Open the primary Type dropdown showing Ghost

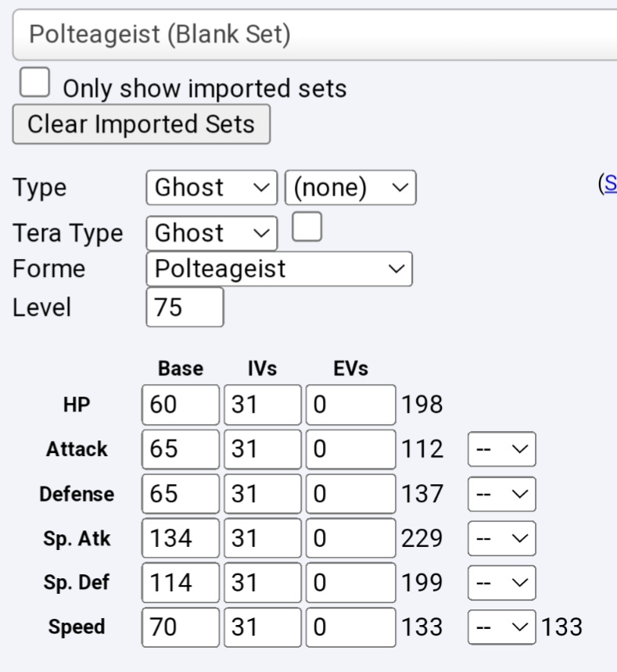[211, 188]
